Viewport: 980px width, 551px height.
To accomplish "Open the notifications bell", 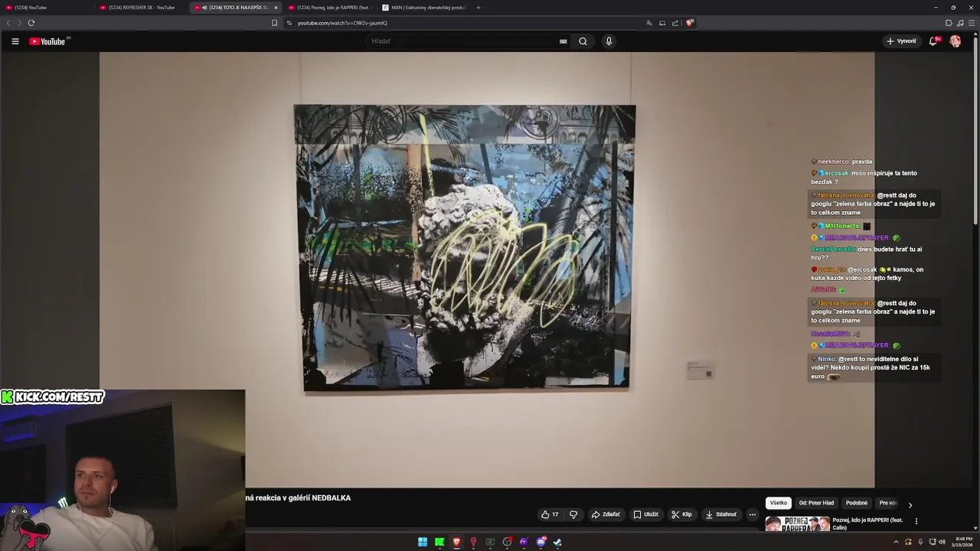I will [x=933, y=41].
